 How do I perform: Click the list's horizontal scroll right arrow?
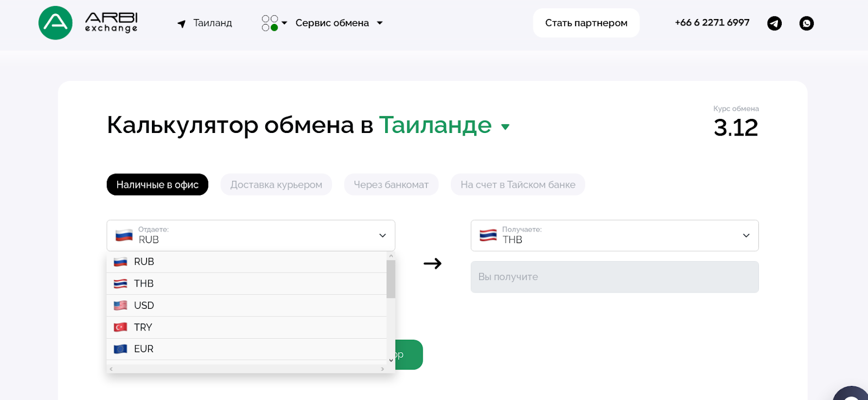382,369
